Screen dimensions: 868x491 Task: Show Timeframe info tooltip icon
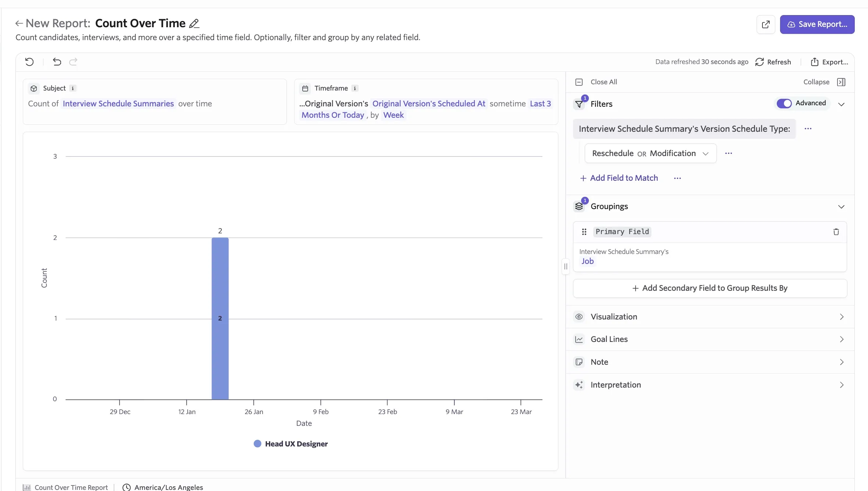coord(355,88)
